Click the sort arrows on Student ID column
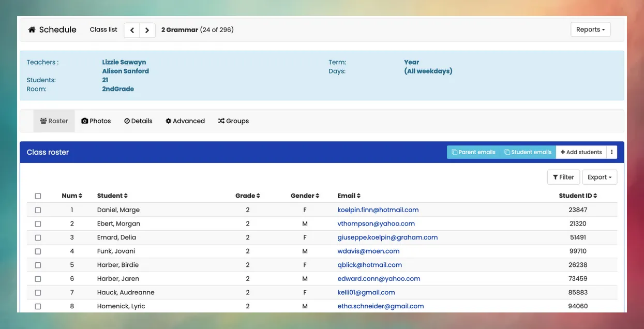The width and height of the screenshot is (644, 329). [594, 195]
